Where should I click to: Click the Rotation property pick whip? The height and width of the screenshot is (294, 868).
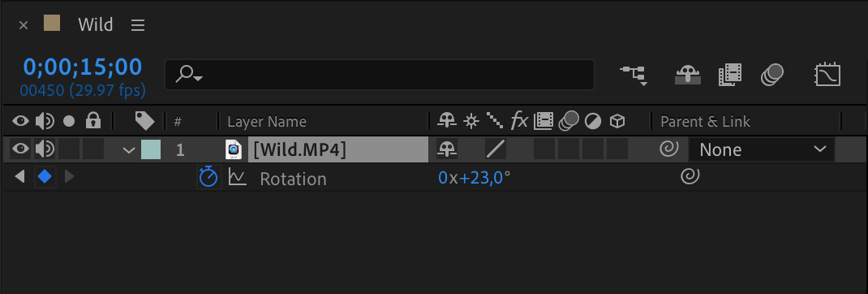pos(690,177)
